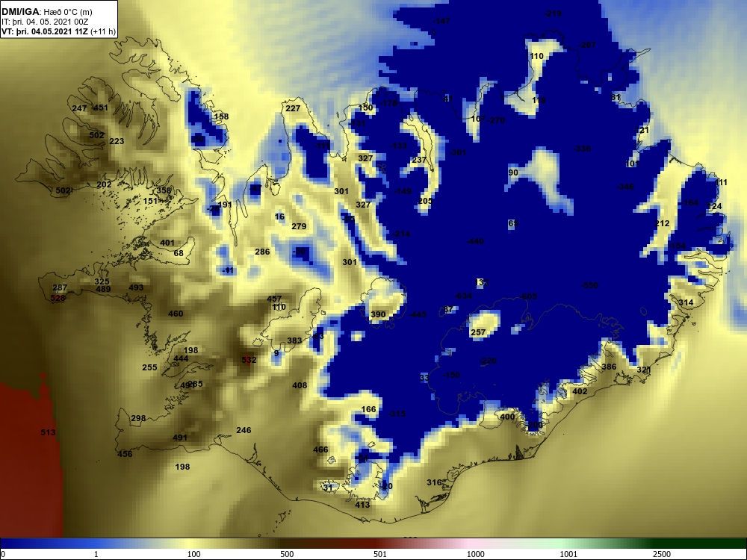The height and width of the screenshot is (560, 747).
Task: Click the '491' value label
Action: 180,438
